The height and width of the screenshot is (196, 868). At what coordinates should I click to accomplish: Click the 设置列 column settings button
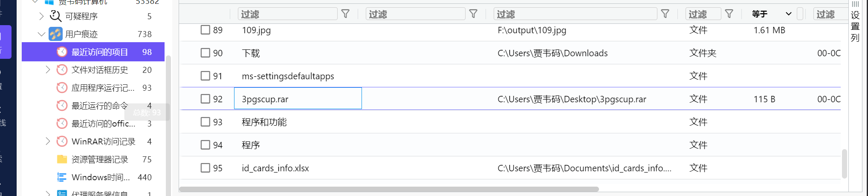(x=855, y=22)
